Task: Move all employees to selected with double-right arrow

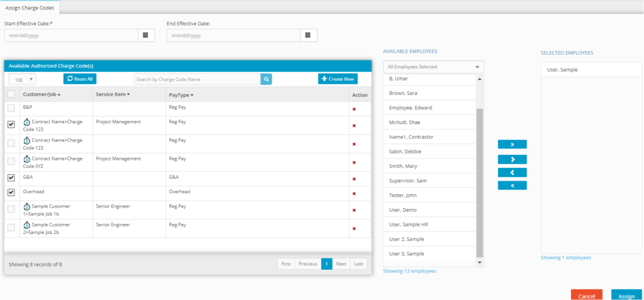Action: 512,145
